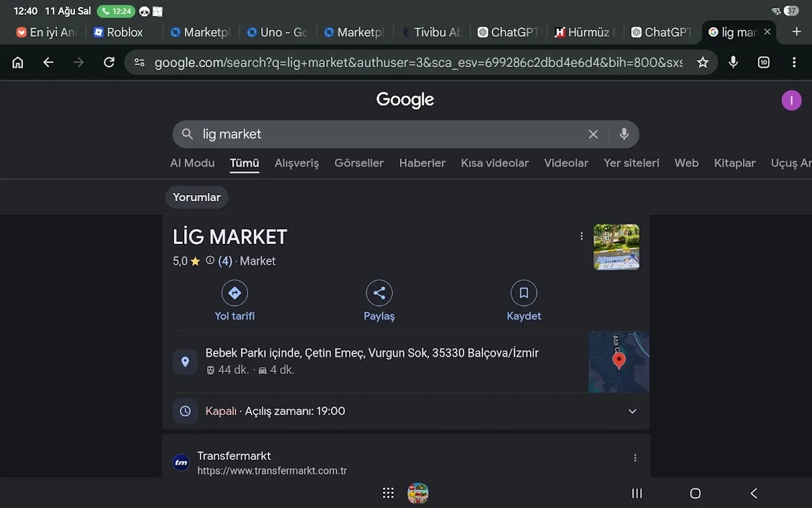This screenshot has height=508, width=812.
Task: Switch to the En iyi An tab
Action: point(47,32)
